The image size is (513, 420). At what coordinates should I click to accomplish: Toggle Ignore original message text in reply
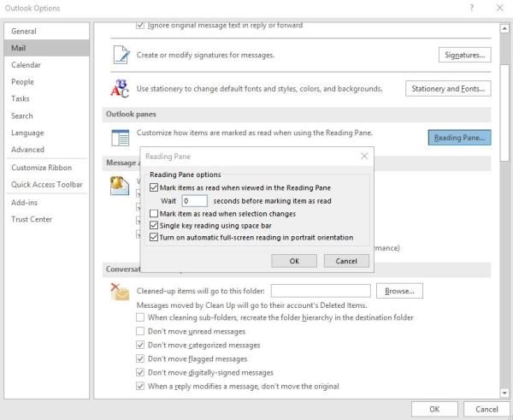coord(140,25)
